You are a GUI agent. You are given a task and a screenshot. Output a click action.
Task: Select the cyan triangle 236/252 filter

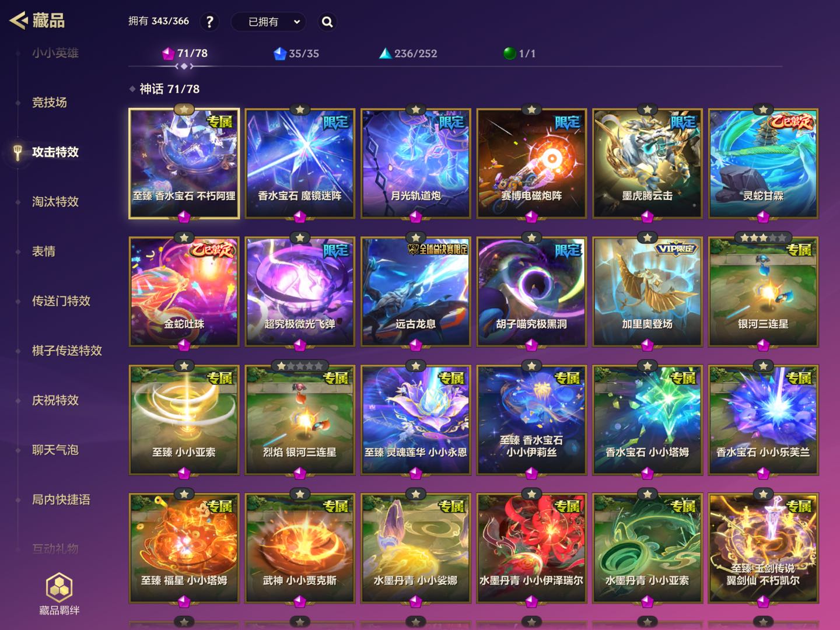(x=408, y=54)
